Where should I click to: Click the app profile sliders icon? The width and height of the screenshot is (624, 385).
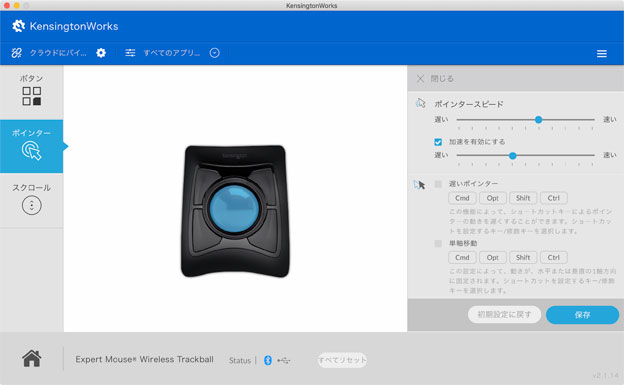(x=130, y=53)
